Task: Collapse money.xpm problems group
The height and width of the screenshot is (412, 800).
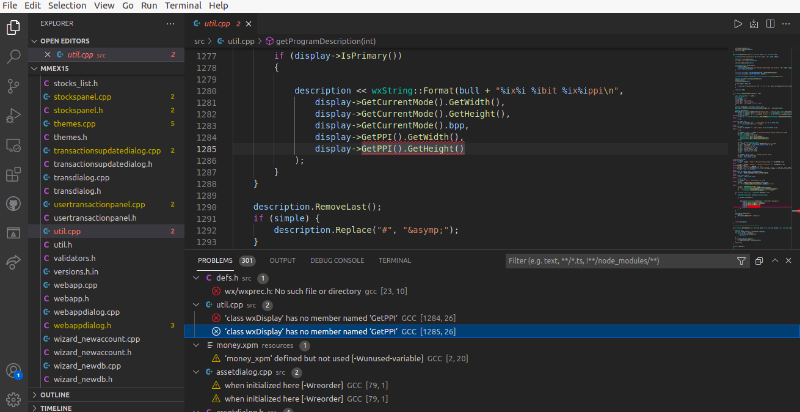Action: click(196, 345)
